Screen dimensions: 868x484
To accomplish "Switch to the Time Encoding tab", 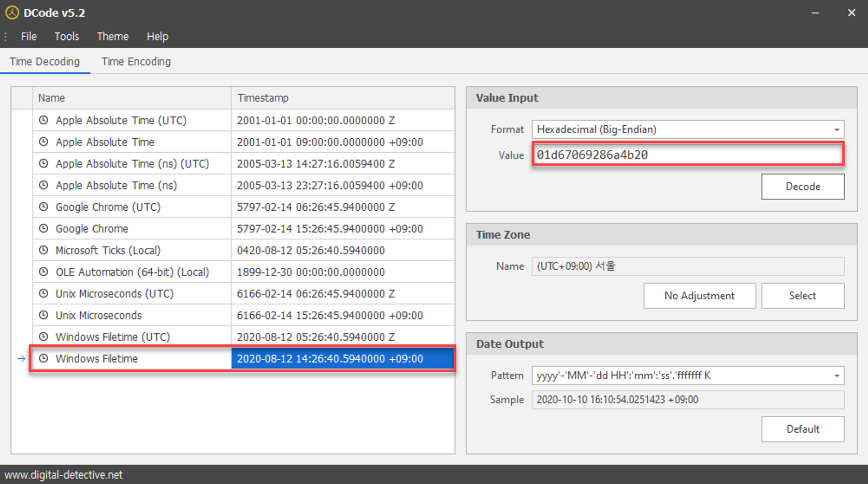I will [136, 62].
